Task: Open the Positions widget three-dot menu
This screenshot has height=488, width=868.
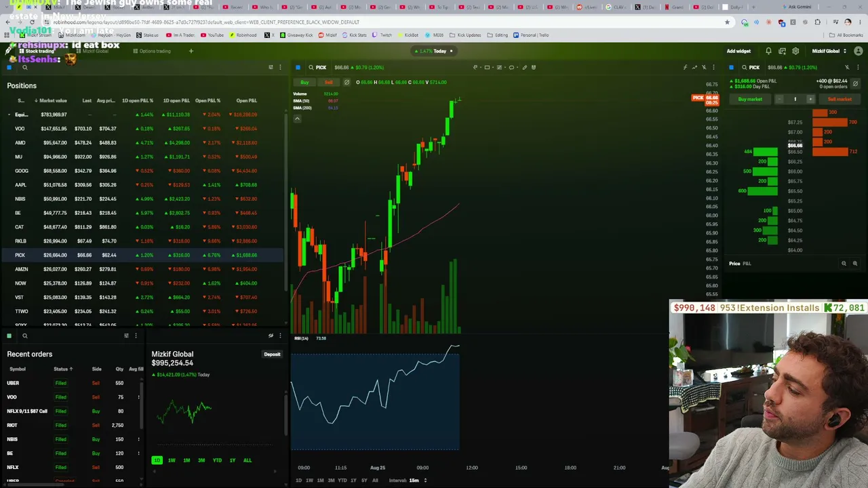Action: pyautogui.click(x=280, y=67)
